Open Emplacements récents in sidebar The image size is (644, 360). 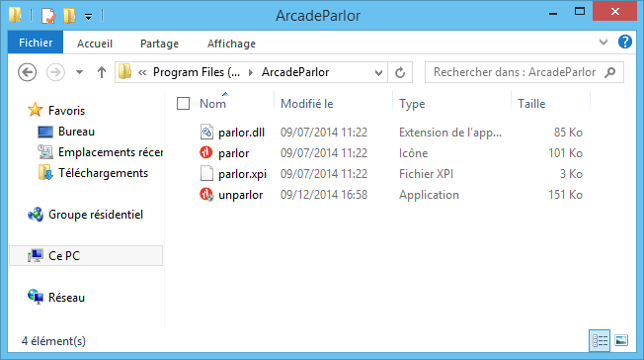pyautogui.click(x=111, y=152)
